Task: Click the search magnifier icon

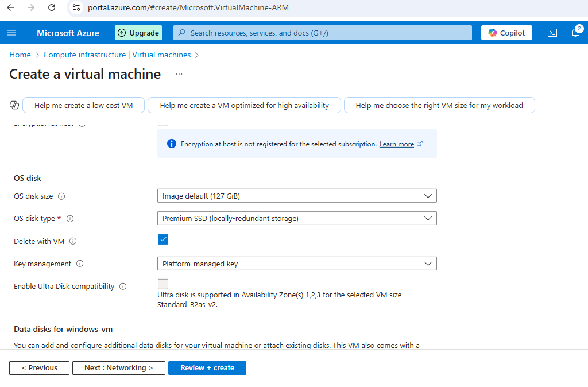Action: point(181,33)
